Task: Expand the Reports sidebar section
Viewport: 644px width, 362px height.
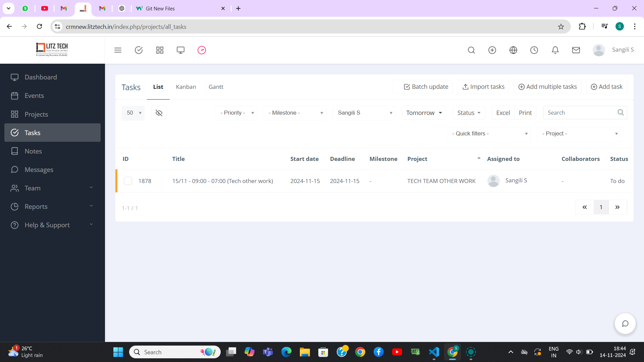Action: point(52,206)
